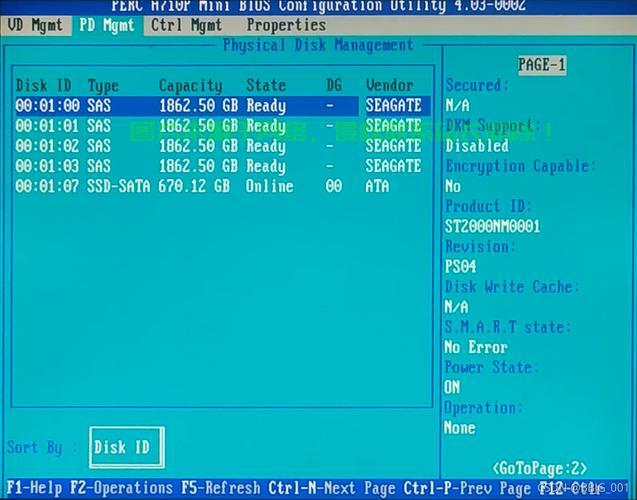637x500 pixels.
Task: Click the Disk ID column header
Action: point(43,86)
